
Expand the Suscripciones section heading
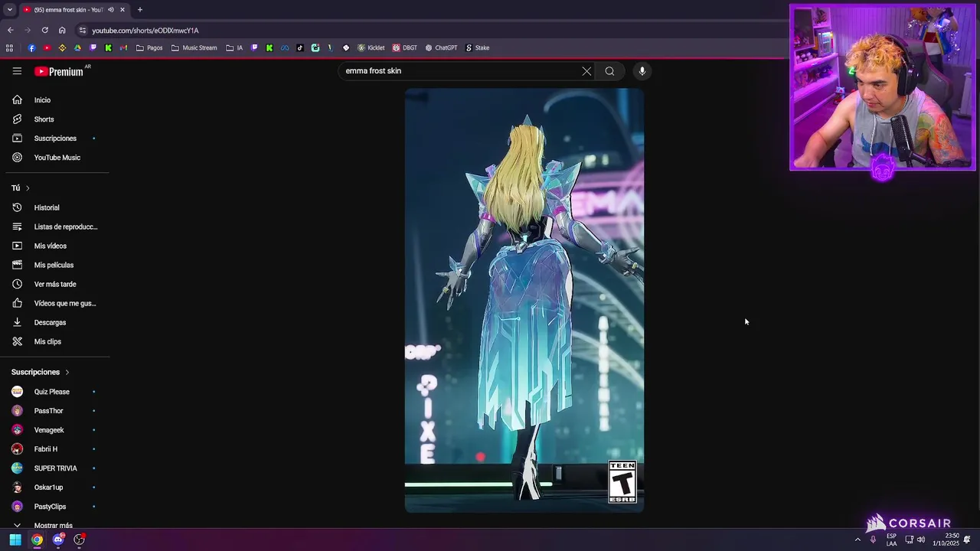point(40,372)
